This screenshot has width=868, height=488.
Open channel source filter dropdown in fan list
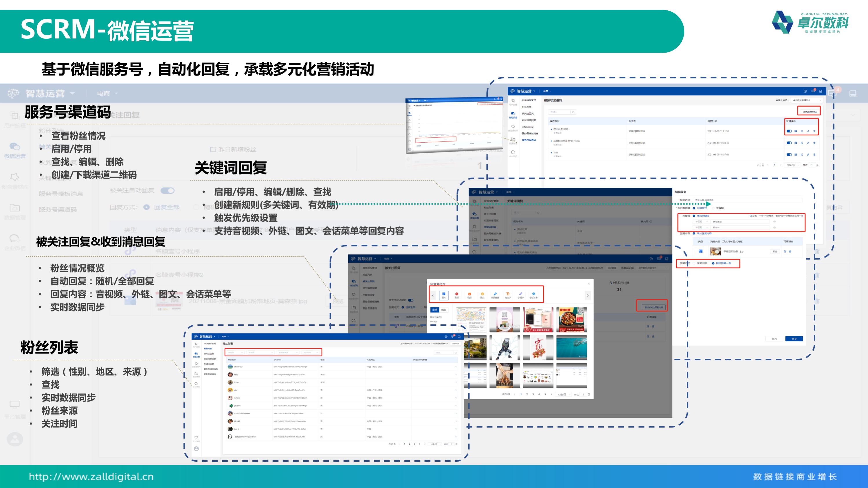[288, 352]
